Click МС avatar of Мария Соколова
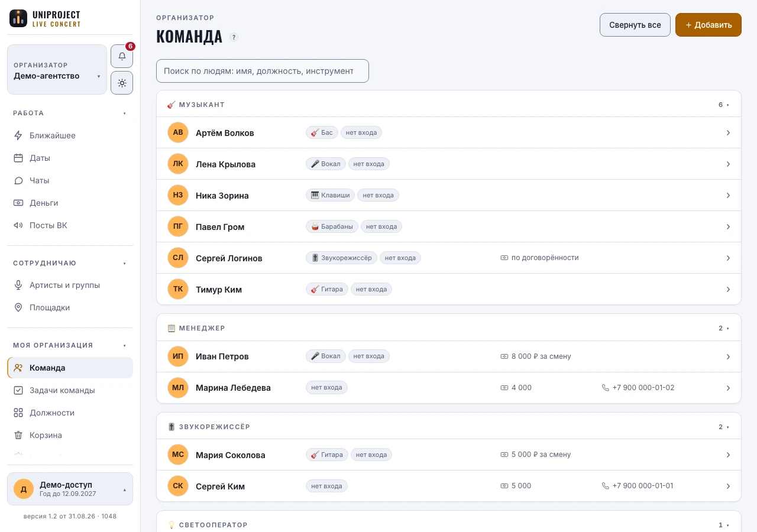 coord(178,455)
